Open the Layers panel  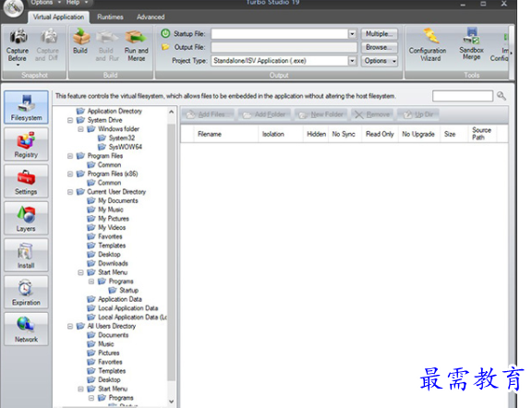pos(26,218)
